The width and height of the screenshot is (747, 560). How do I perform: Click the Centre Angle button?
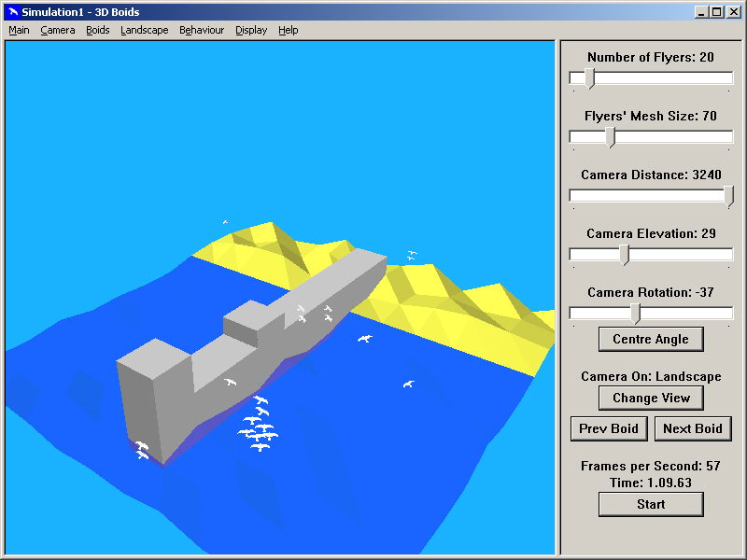pos(651,339)
